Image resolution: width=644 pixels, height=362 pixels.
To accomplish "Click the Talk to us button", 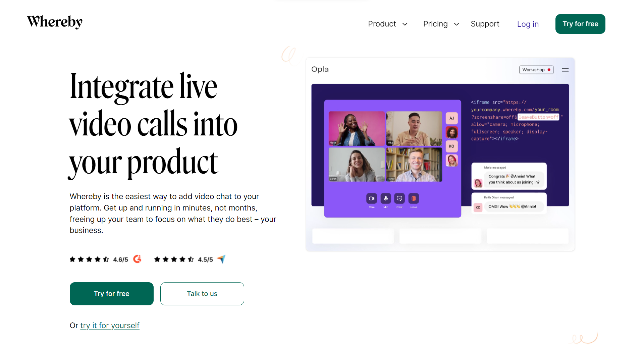I will point(202,294).
